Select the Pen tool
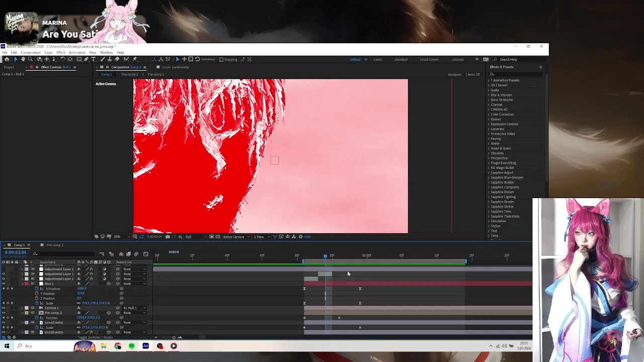This screenshot has width=644, height=362. pos(86,59)
